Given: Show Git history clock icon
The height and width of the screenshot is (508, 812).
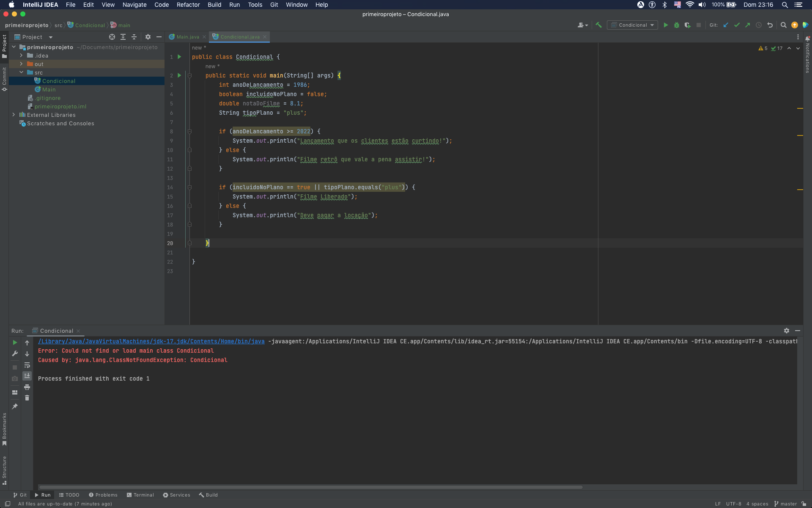Looking at the screenshot, I should pos(759,25).
